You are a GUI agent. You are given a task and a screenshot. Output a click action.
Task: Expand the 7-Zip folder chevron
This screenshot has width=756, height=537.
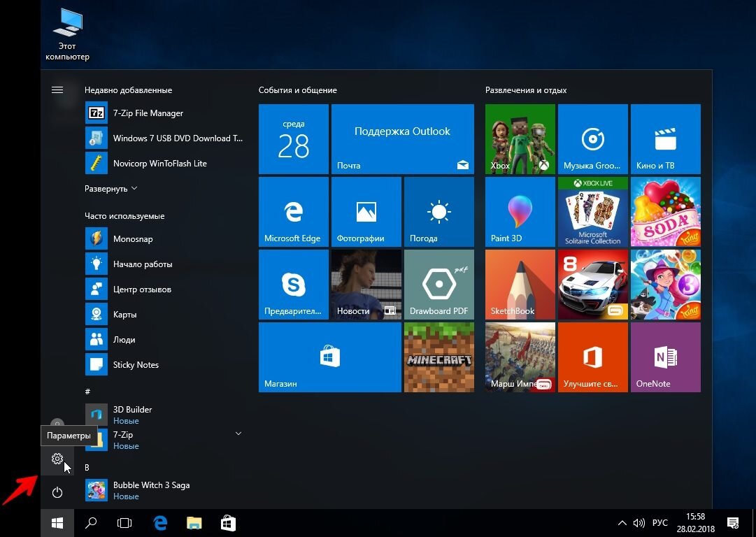pos(238,434)
